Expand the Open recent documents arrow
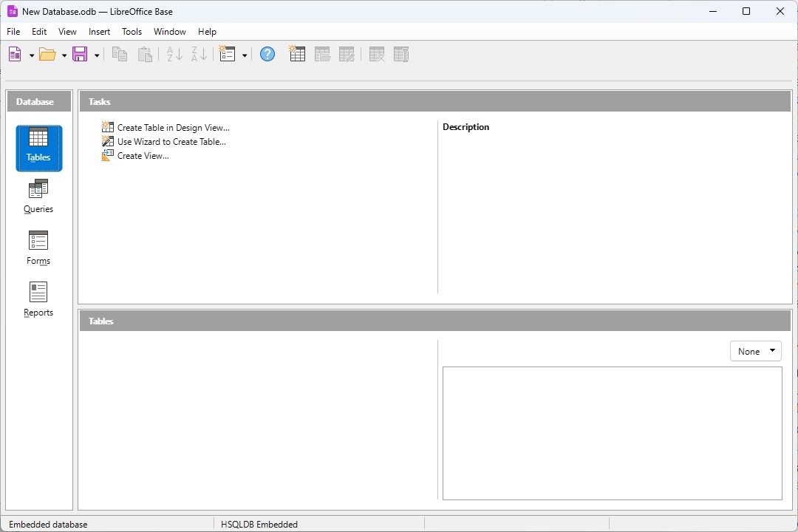This screenshot has height=532, width=798. click(64, 55)
